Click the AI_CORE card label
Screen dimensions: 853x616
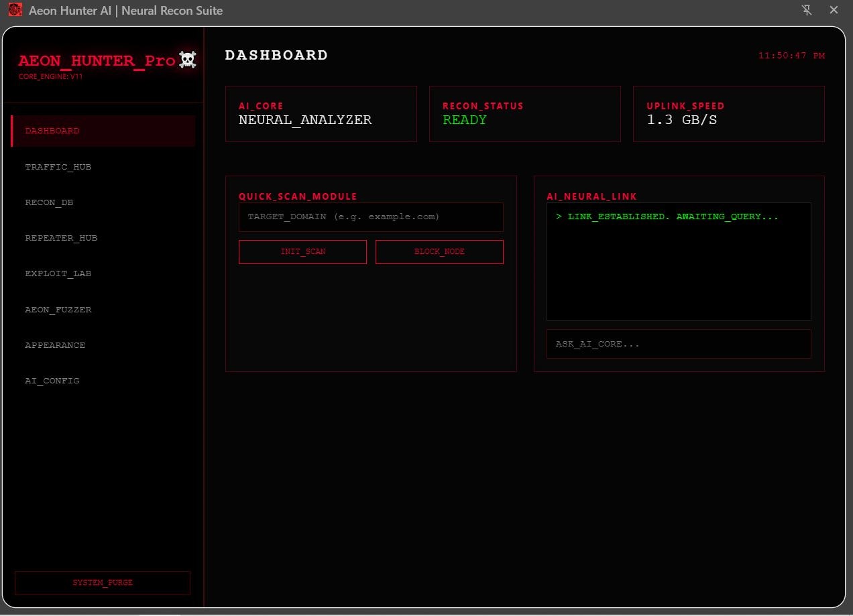(261, 106)
